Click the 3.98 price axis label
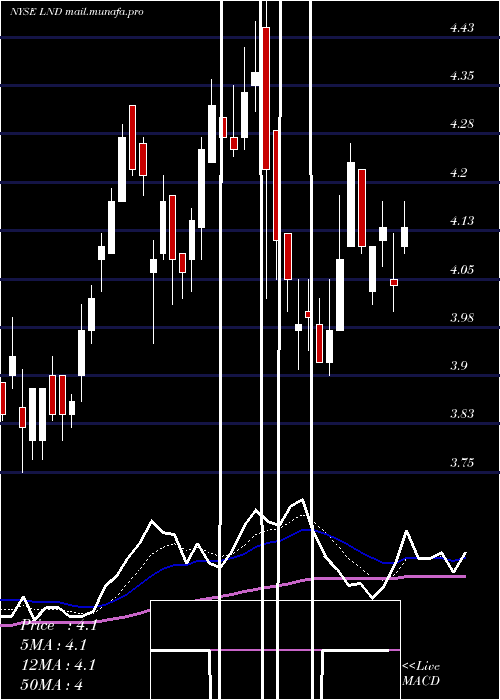The height and width of the screenshot is (700, 500). (x=462, y=318)
